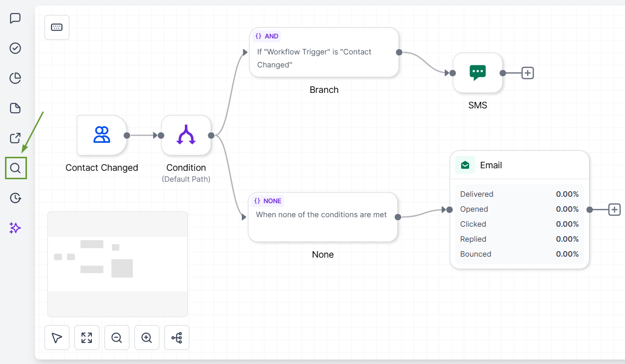This screenshot has width=625, height=364.
Task: Add a step after the SMS node
Action: (x=528, y=73)
